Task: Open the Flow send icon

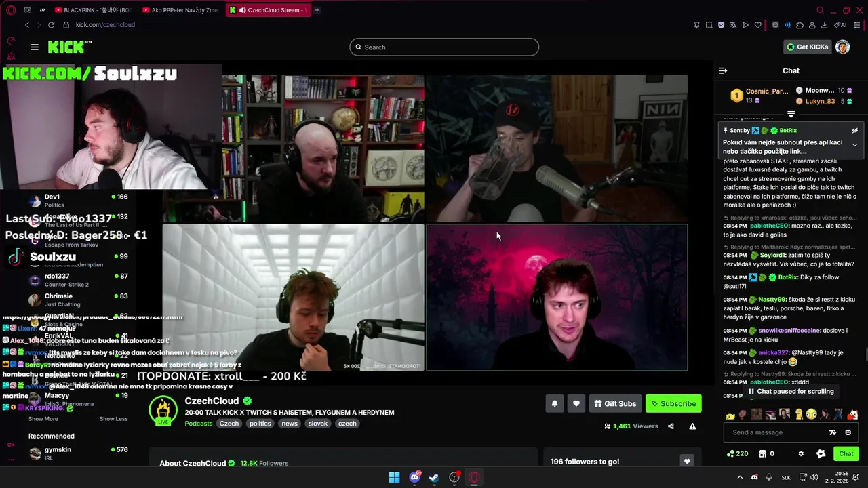Action: tap(745, 25)
